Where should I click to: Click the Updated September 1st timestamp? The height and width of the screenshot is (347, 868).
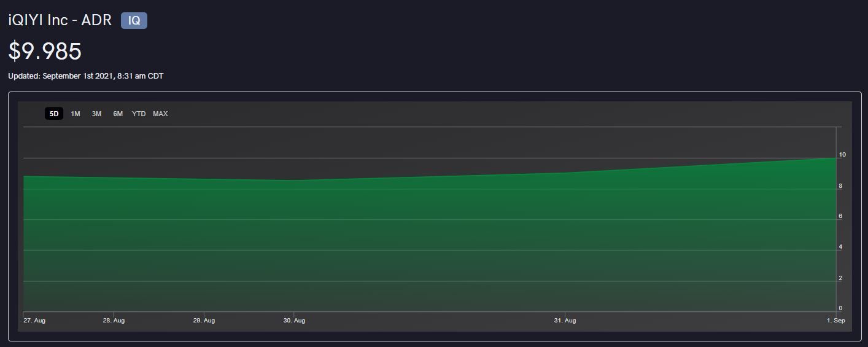coord(86,76)
